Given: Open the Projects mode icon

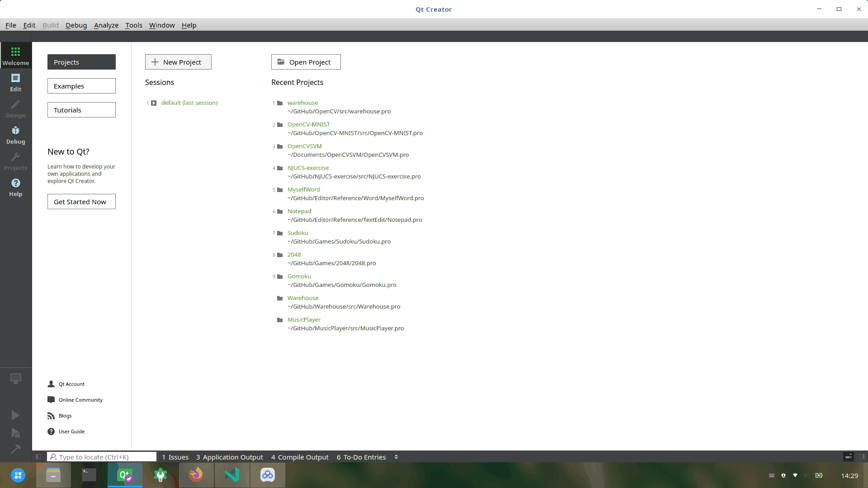Looking at the screenshot, I should click(15, 161).
